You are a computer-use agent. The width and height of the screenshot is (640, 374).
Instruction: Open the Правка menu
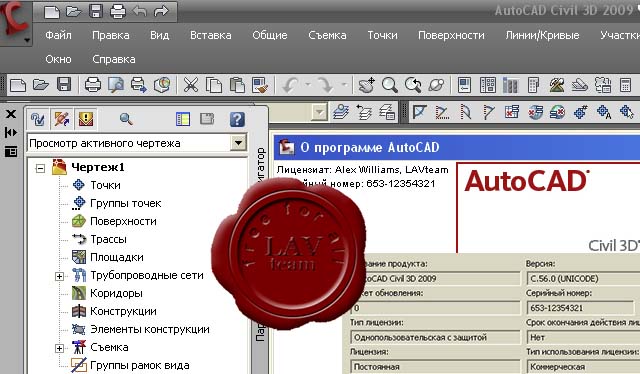click(111, 35)
